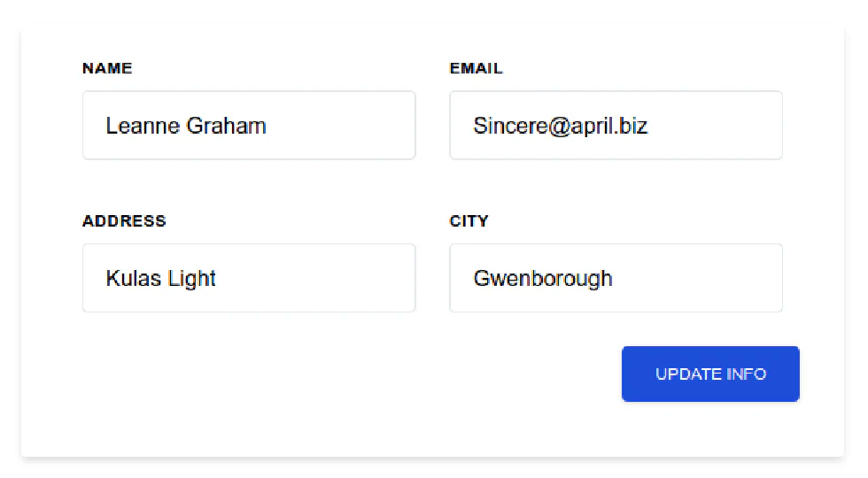Click the "INFO" word on the blue button
Screen dimensions: 868x478
746,374
